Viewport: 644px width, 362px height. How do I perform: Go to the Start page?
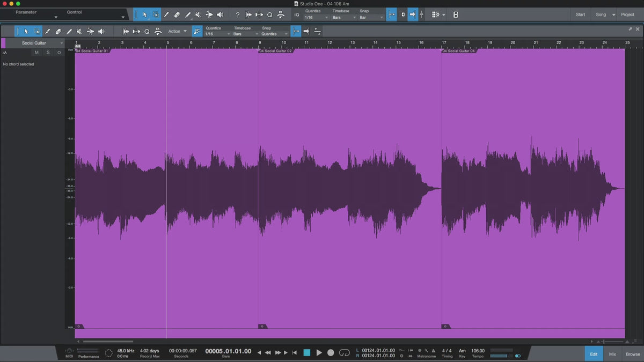tap(580, 15)
